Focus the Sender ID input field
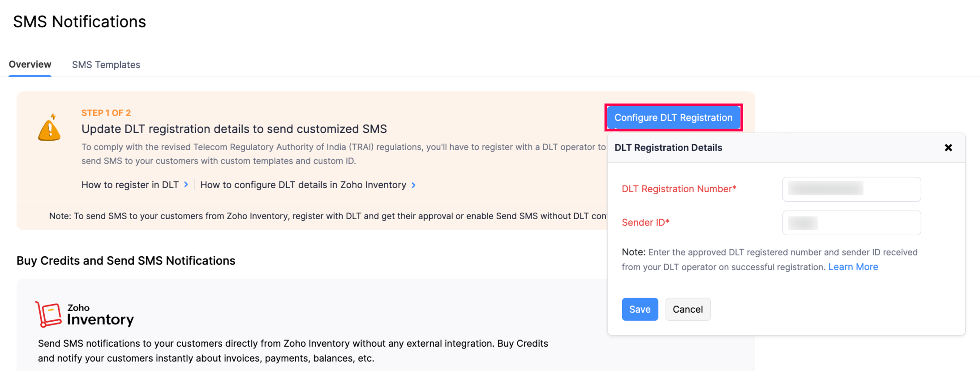The image size is (980, 371). point(851,223)
